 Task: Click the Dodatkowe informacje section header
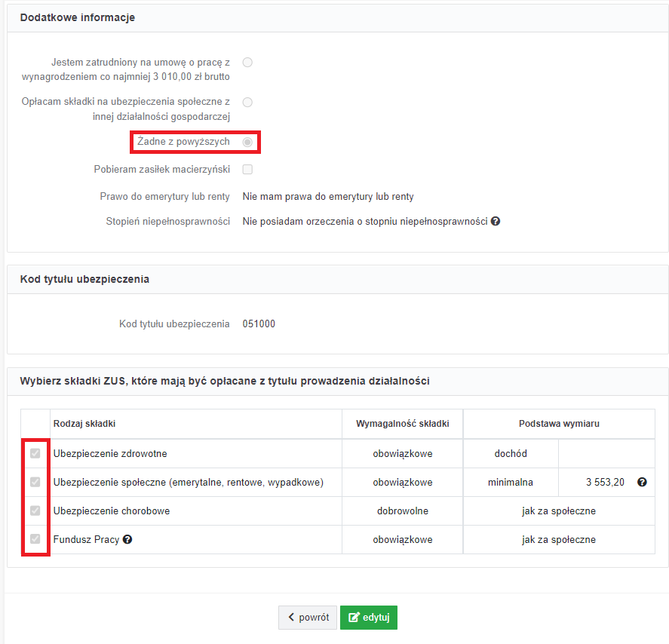(x=77, y=17)
